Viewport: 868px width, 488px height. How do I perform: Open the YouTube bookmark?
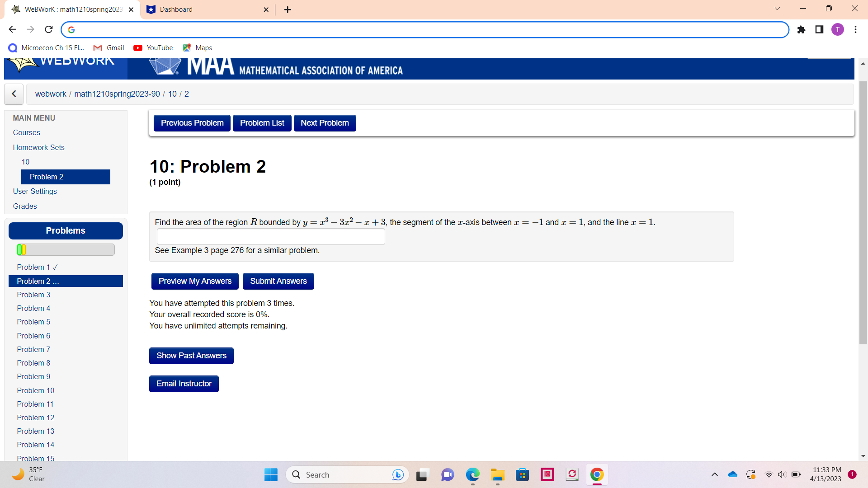153,47
